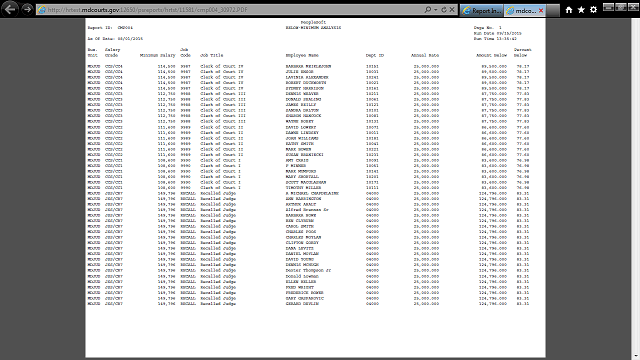The image size is (640, 360).
Task: Click the Minimum Salary column header
Action: pos(158,55)
